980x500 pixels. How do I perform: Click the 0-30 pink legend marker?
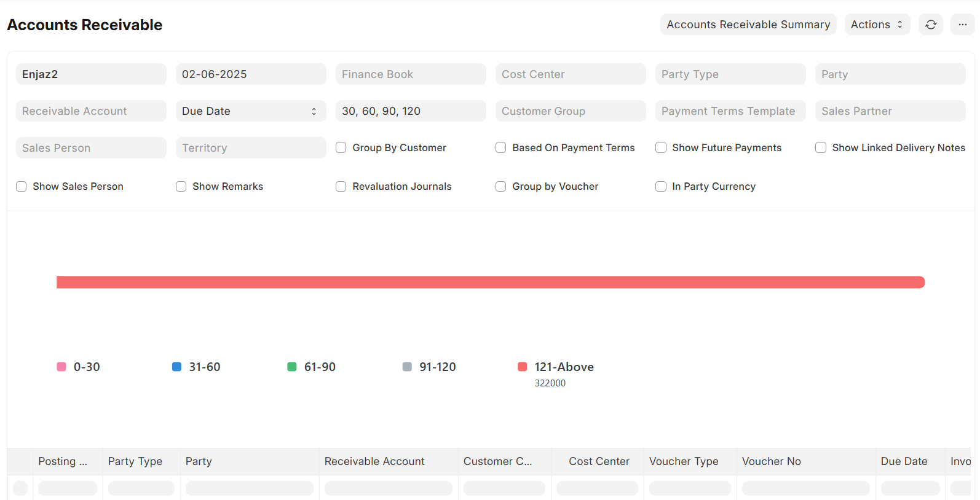[61, 367]
